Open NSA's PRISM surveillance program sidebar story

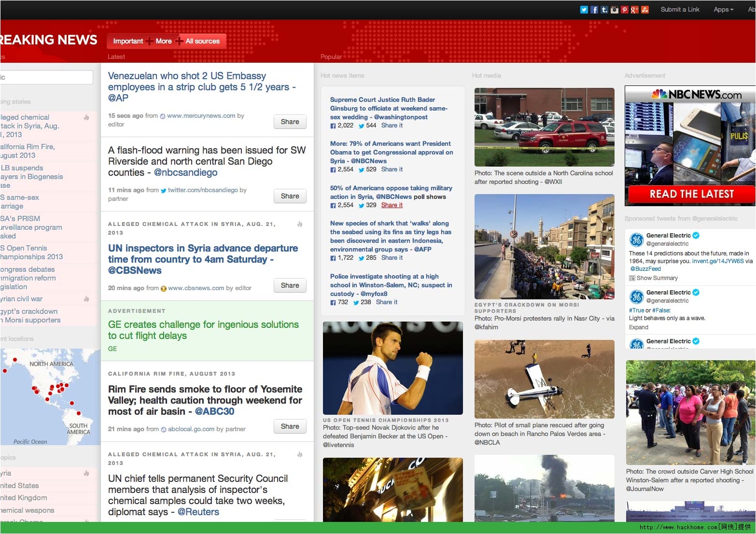pyautogui.click(x=31, y=227)
